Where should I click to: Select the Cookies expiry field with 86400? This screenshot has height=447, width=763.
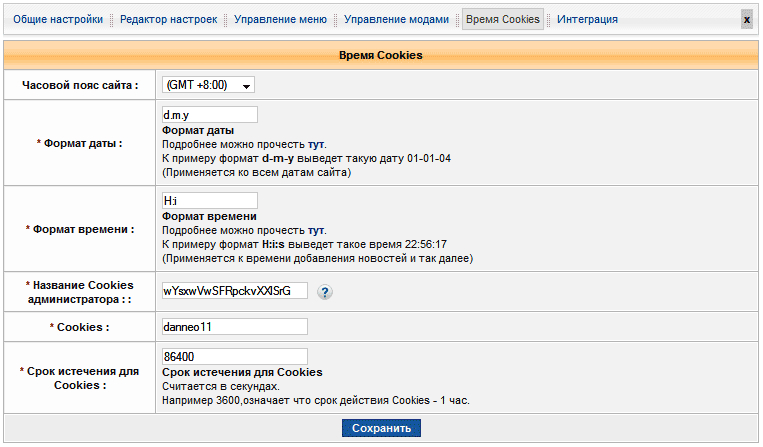coord(234,357)
